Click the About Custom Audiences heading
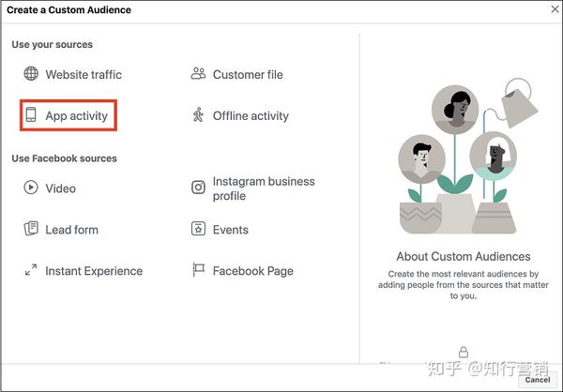 (464, 256)
